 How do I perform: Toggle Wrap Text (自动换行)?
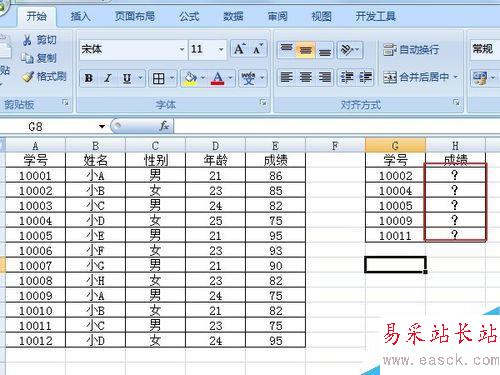point(411,50)
